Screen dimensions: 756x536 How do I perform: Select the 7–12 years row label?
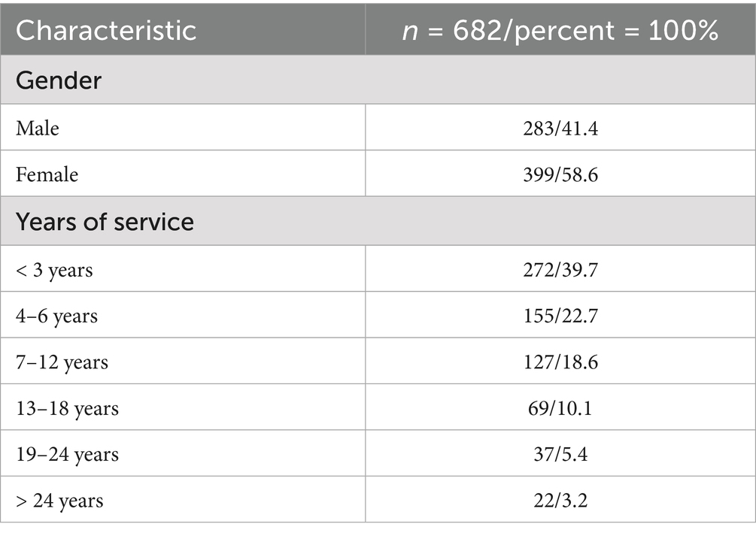[62, 362]
